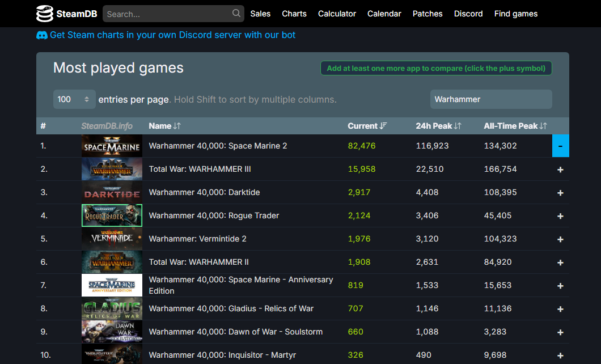Sort table by Name column
Image resolution: width=601 pixels, height=364 pixels.
click(164, 126)
